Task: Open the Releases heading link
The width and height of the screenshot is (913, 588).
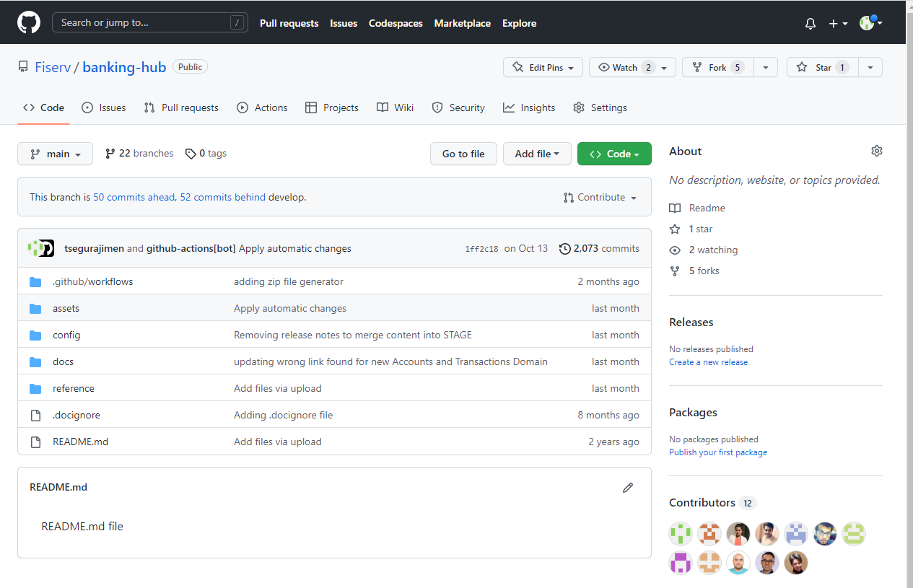Action: (x=691, y=322)
